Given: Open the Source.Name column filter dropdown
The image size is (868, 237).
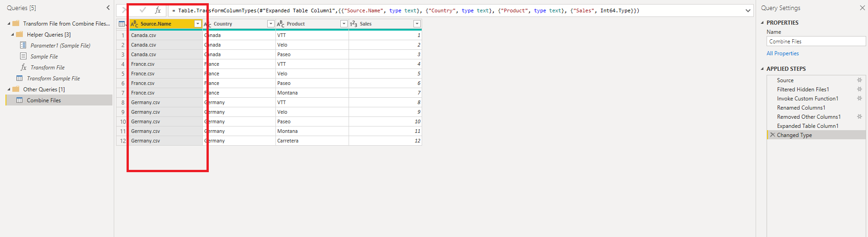Looking at the screenshot, I should tap(197, 24).
